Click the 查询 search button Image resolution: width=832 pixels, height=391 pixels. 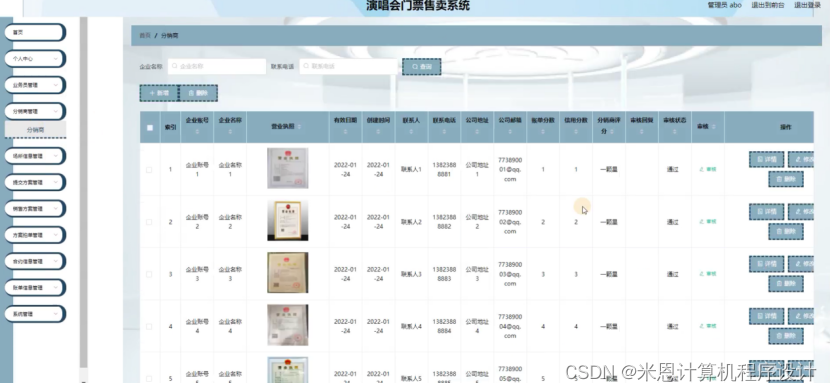[x=421, y=67]
